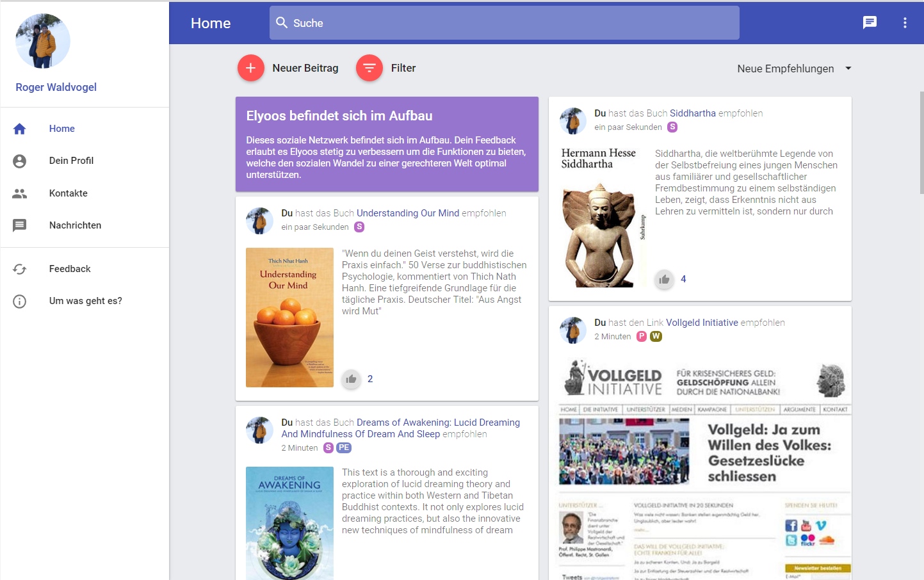Open the Vollgeld Initiative link title

[x=702, y=323]
